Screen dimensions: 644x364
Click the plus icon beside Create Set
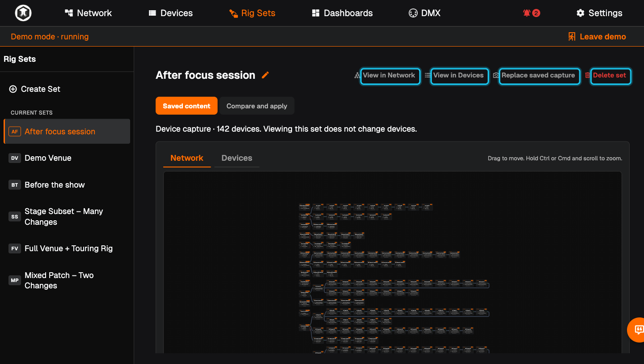point(13,89)
